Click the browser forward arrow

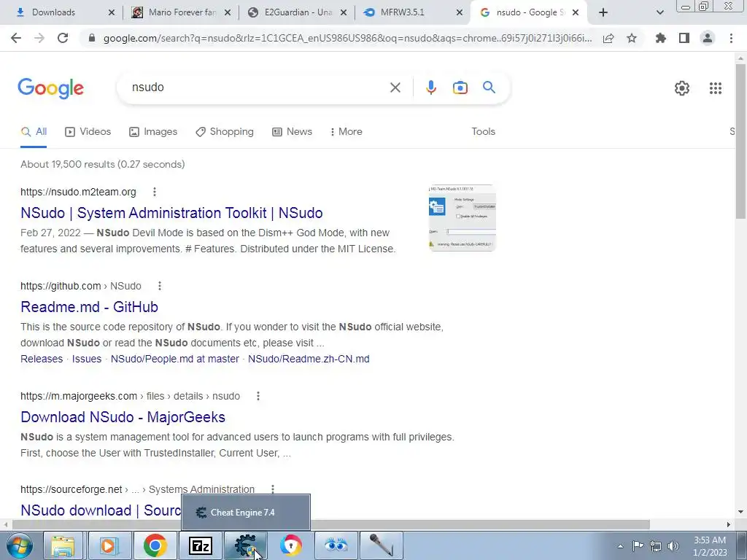(x=39, y=38)
